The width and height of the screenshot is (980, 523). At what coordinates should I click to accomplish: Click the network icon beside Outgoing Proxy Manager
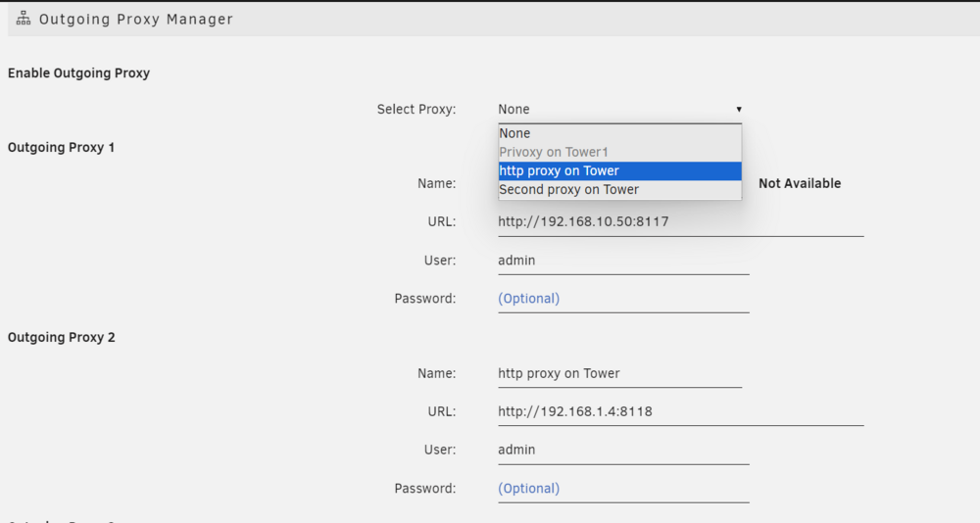tap(24, 19)
